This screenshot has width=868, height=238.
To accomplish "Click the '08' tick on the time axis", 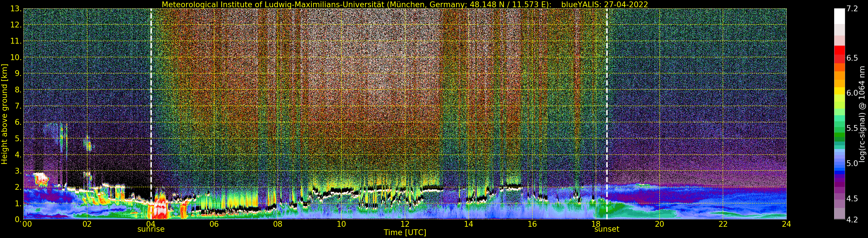I will (278, 224).
